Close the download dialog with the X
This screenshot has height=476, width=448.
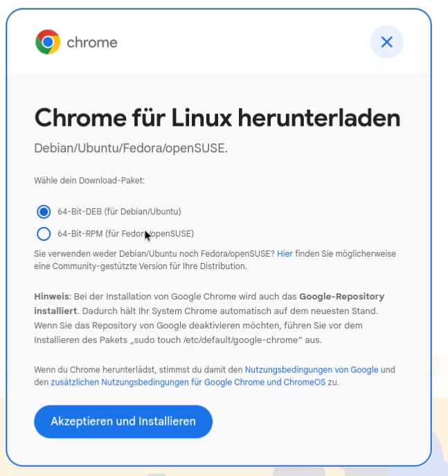point(386,42)
